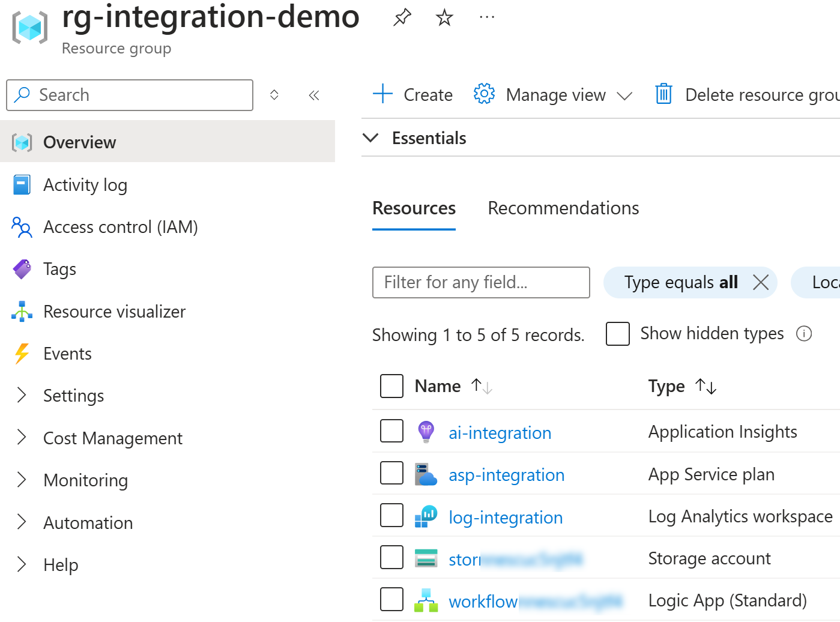Switch to the Resources tab
The width and height of the screenshot is (840, 622).
[414, 208]
